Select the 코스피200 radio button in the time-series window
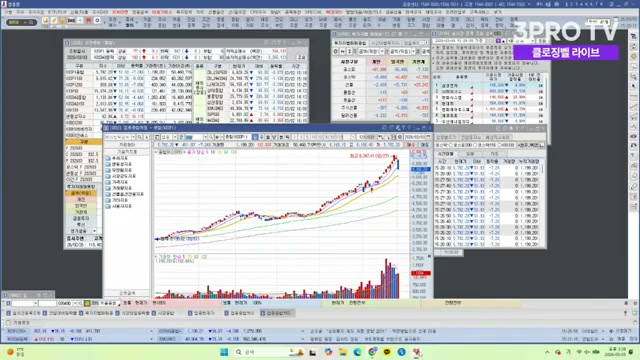Screen dimensions: 640x360 (451, 145)
